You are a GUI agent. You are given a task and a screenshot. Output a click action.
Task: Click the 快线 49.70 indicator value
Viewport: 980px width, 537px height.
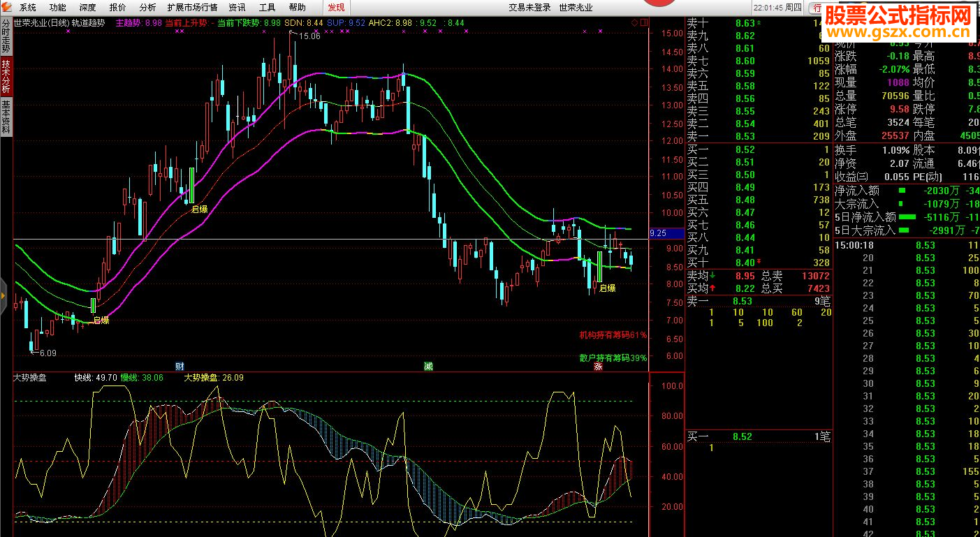[x=96, y=378]
